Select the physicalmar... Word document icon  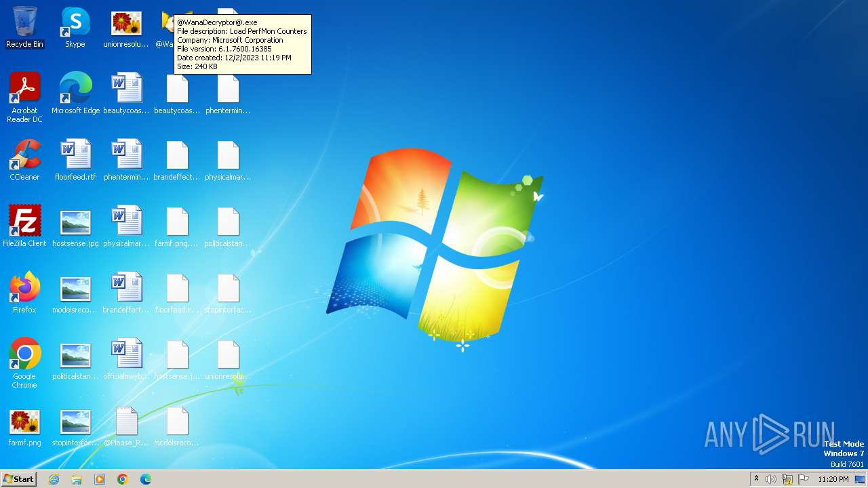pos(126,226)
